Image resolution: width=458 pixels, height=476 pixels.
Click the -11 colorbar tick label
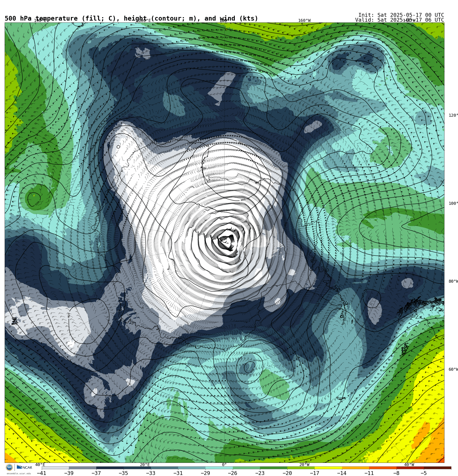pyautogui.click(x=369, y=473)
